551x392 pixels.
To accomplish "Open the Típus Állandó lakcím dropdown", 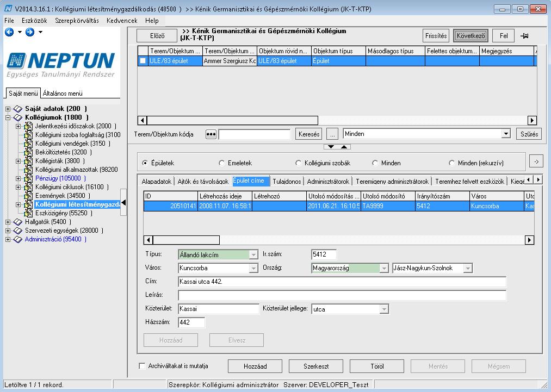I will click(253, 255).
